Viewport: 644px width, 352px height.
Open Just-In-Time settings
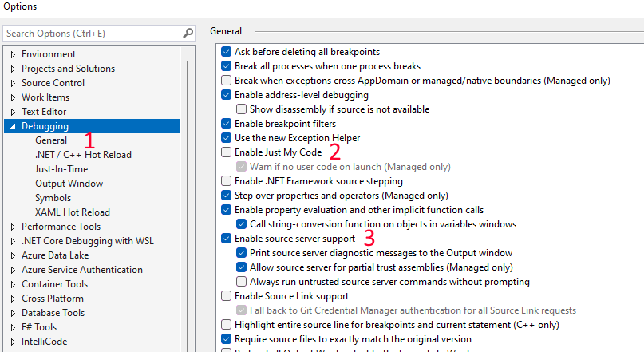61,169
